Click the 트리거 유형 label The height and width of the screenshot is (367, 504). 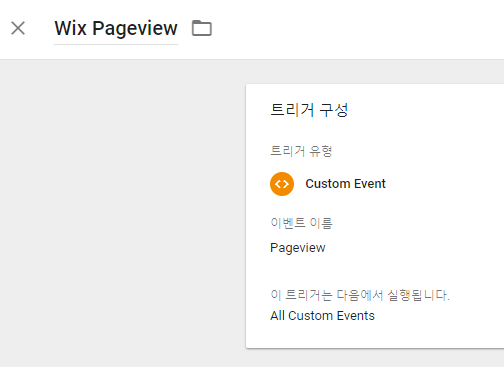click(301, 151)
